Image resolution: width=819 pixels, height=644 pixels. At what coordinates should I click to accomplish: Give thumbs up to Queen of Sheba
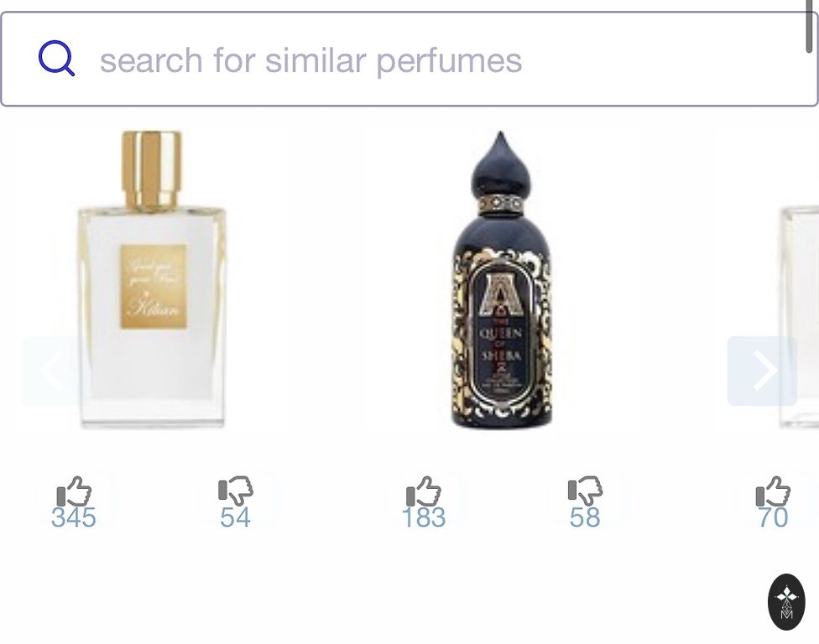pyautogui.click(x=424, y=491)
